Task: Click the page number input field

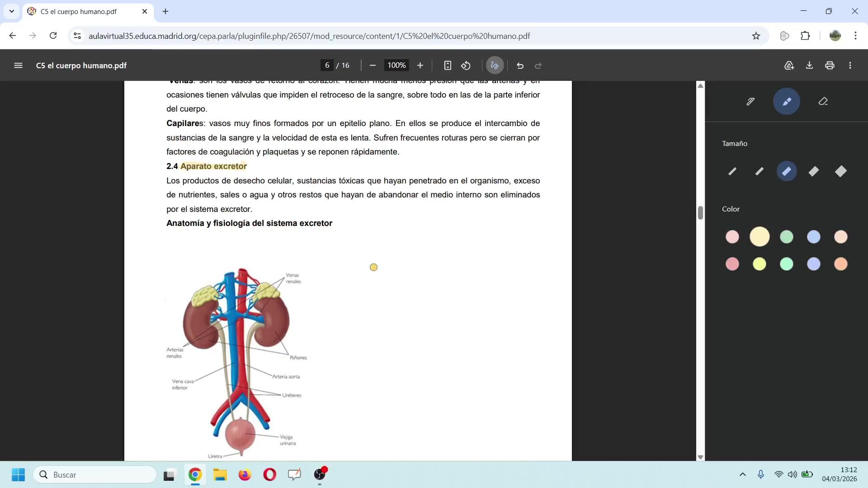Action: (x=327, y=66)
